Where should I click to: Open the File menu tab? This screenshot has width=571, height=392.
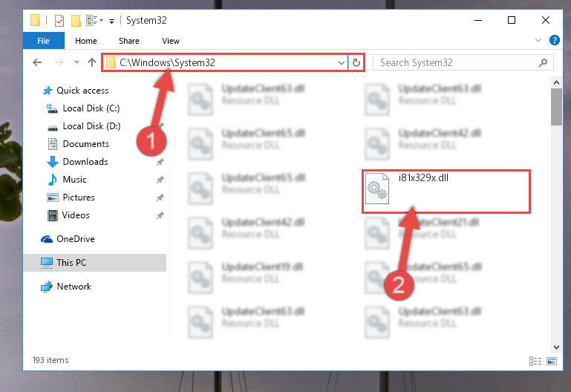click(x=43, y=41)
